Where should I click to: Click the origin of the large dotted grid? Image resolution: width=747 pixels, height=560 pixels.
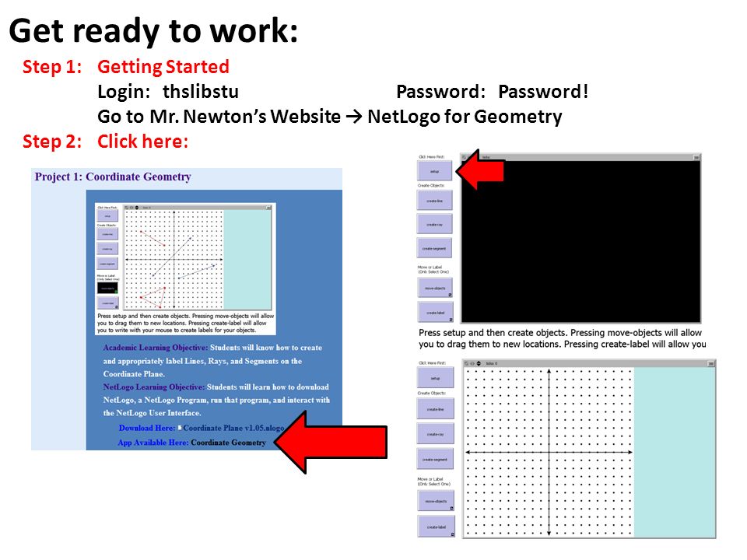tap(549, 452)
